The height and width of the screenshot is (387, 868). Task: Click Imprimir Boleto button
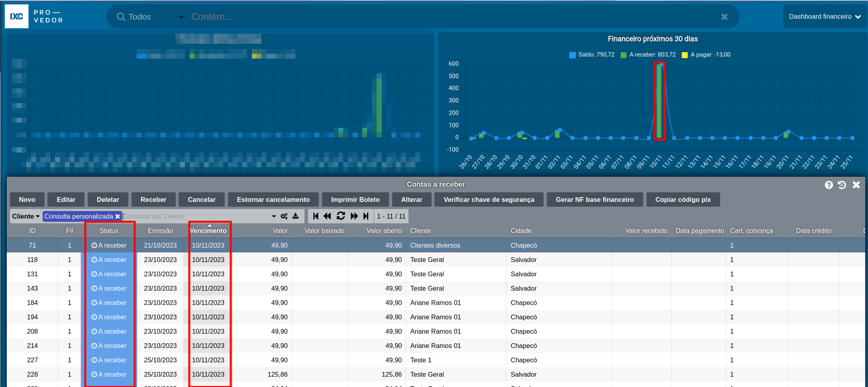(355, 199)
